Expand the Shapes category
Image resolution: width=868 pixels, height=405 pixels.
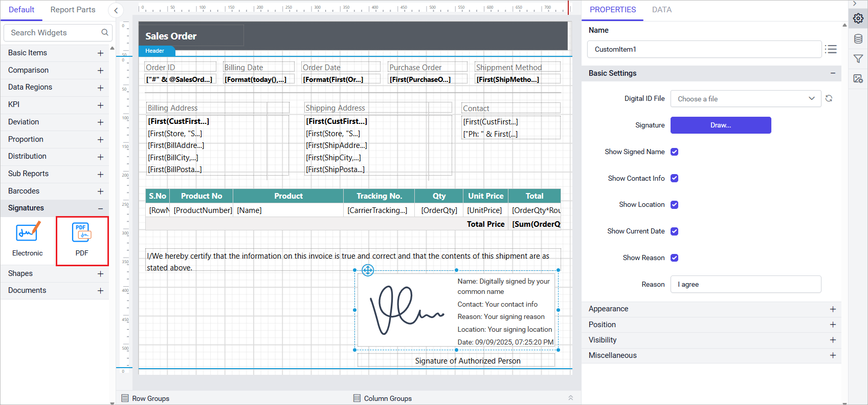point(101,274)
